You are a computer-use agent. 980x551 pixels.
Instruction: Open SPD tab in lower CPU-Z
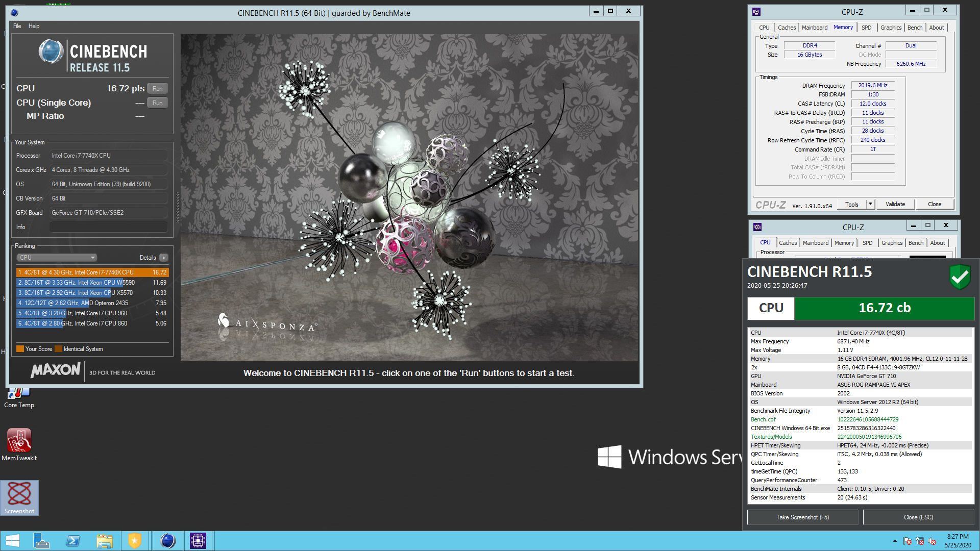[868, 243]
